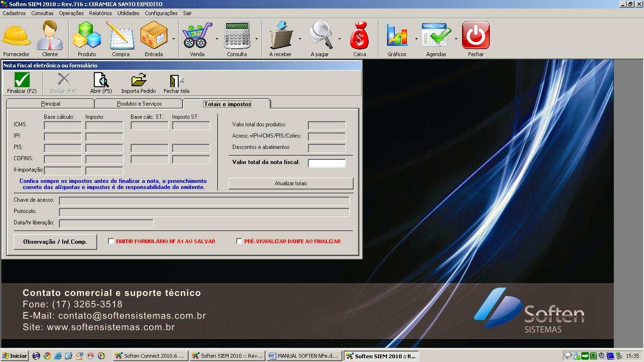Open the Produto cubes icon
The width and height of the screenshot is (644, 362).
tap(87, 36)
